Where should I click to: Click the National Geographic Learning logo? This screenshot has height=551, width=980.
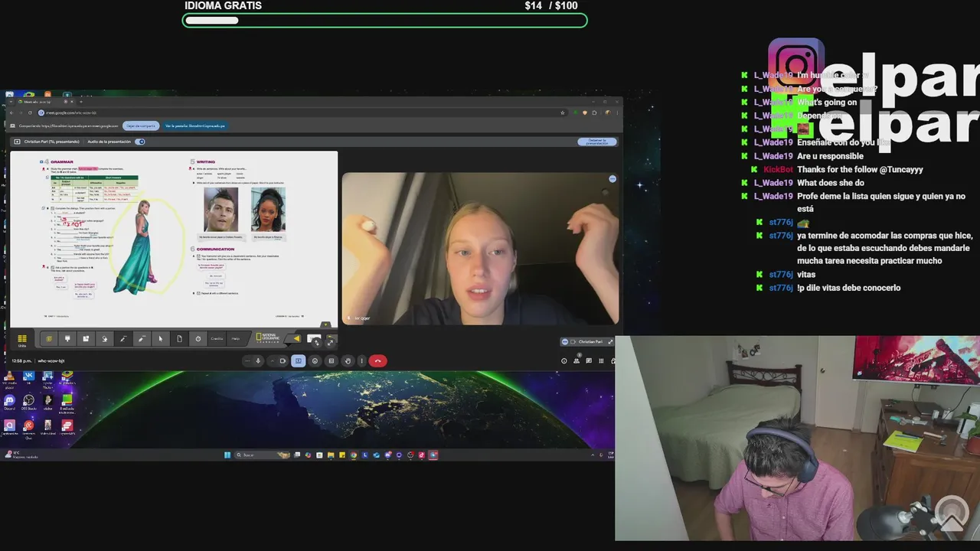coord(267,338)
